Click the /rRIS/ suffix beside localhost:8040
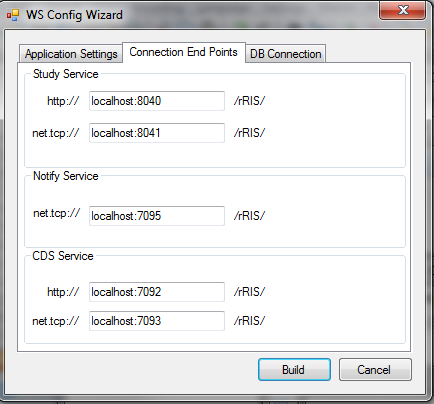This screenshot has height=404, width=434. pyautogui.click(x=249, y=101)
